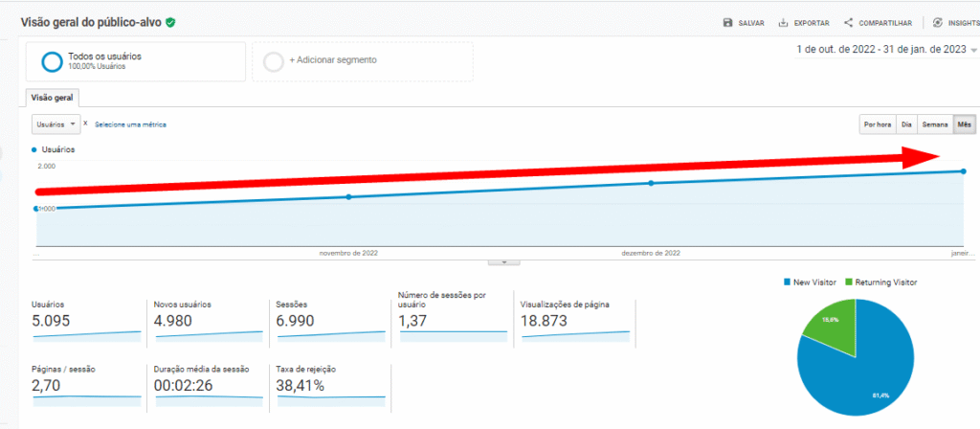Select the Mês granularity button

click(x=965, y=124)
